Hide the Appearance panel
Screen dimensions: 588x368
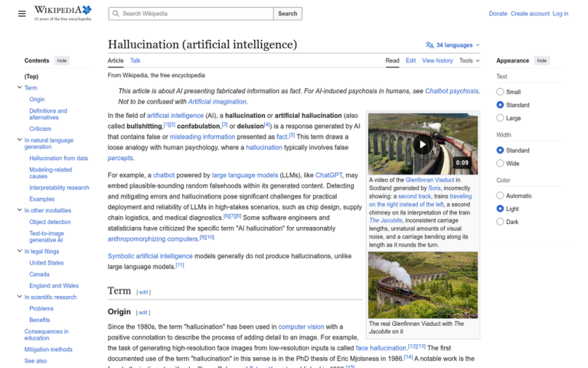[x=542, y=61]
